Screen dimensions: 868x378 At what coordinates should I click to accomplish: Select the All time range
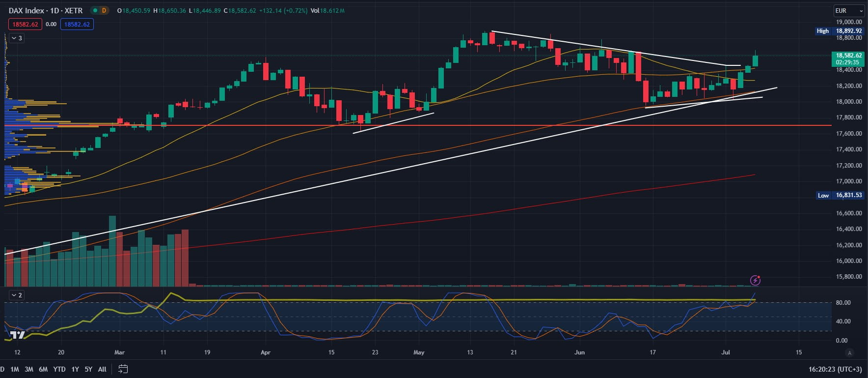[102, 369]
